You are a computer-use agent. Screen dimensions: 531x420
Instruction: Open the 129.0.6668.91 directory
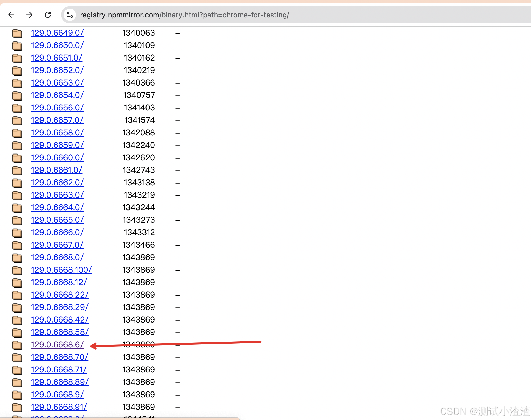click(x=59, y=407)
